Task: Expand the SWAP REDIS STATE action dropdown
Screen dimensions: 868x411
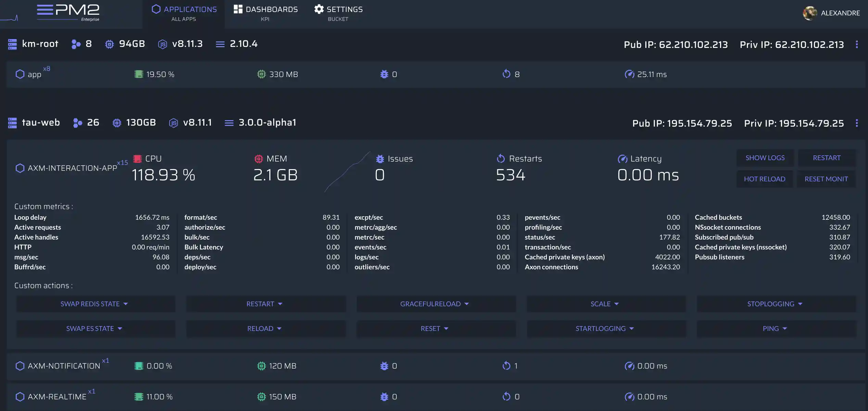Action: coord(95,304)
